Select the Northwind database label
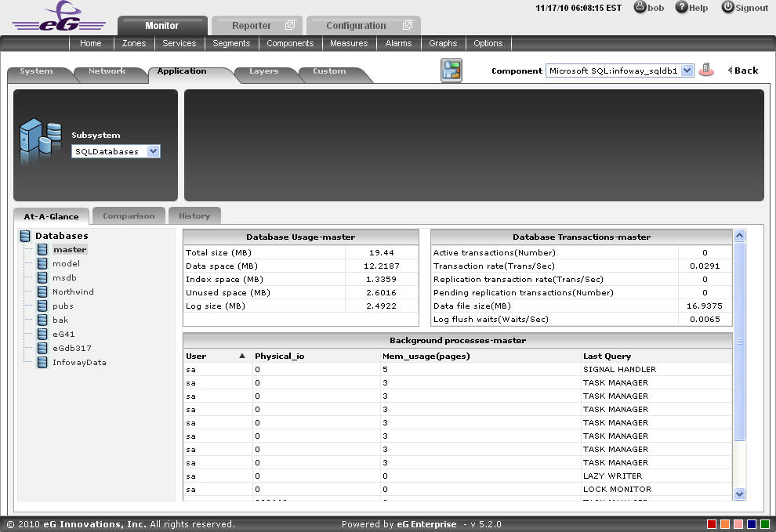 73,292
